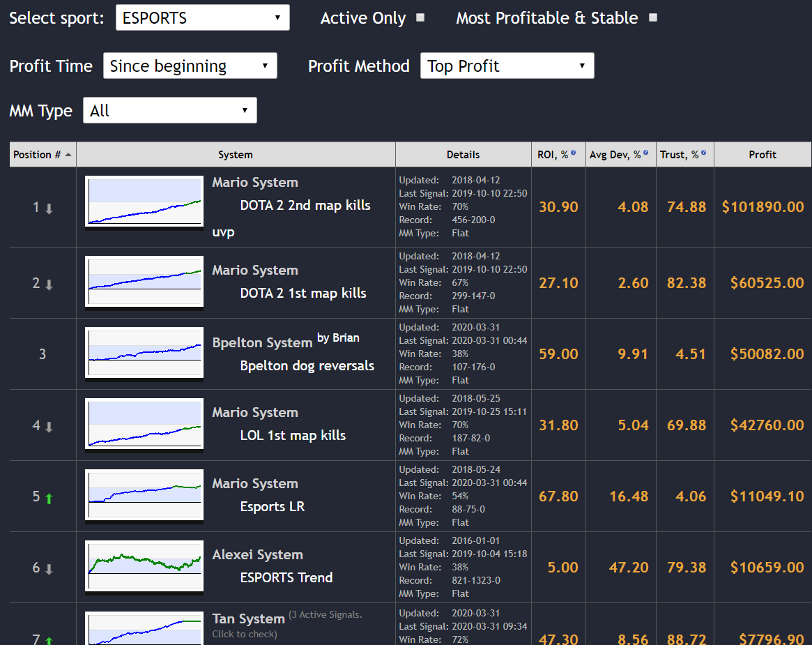Click the profit value $60525.00
The height and width of the screenshot is (645, 812).
pos(767,283)
